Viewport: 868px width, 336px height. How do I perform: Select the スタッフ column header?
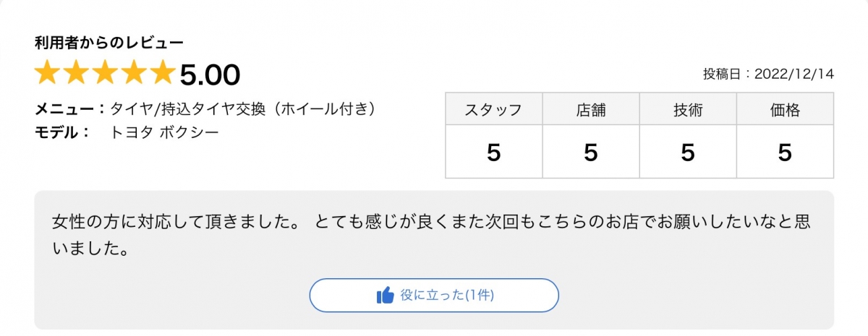click(x=493, y=110)
